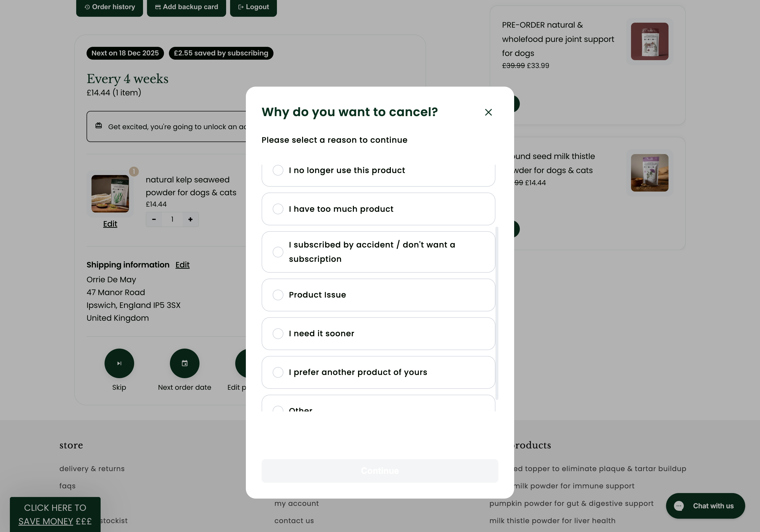The width and height of the screenshot is (760, 532).
Task: Edit the kelp seaweed powder item
Action: click(110, 224)
